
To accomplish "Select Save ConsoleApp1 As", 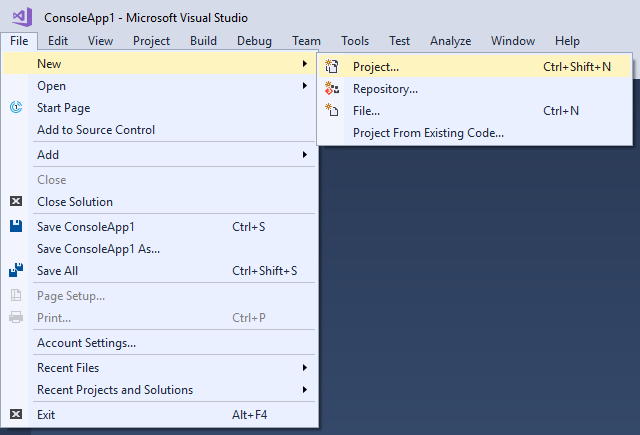I will [x=98, y=249].
